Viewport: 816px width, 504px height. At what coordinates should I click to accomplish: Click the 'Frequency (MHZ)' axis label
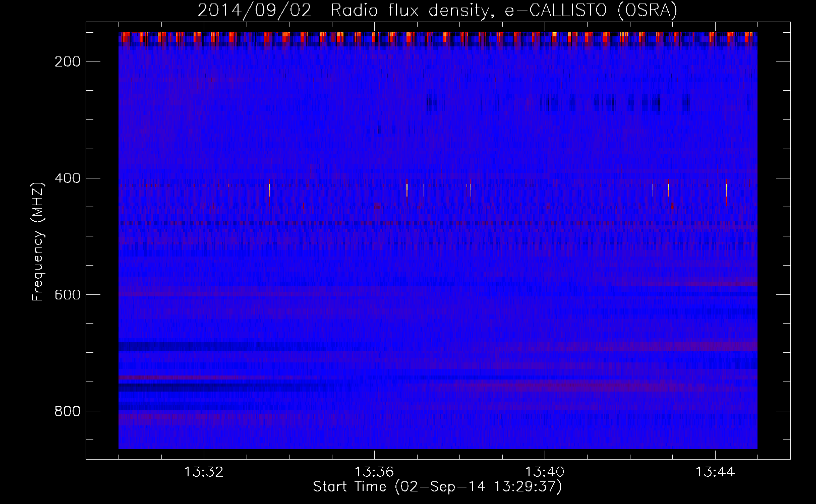click(x=38, y=241)
